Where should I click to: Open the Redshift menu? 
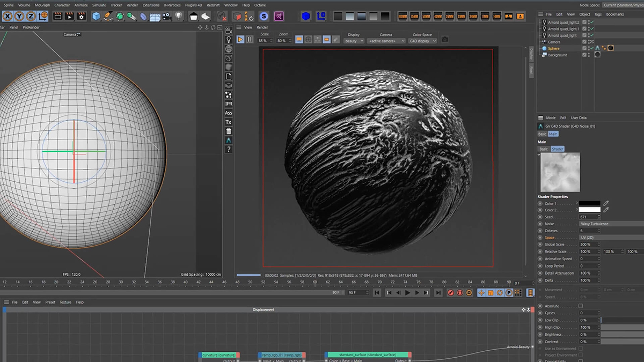click(213, 5)
